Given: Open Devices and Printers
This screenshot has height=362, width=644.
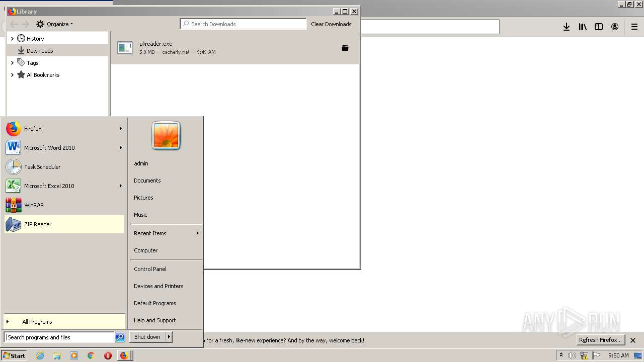Looking at the screenshot, I should pos(158,286).
